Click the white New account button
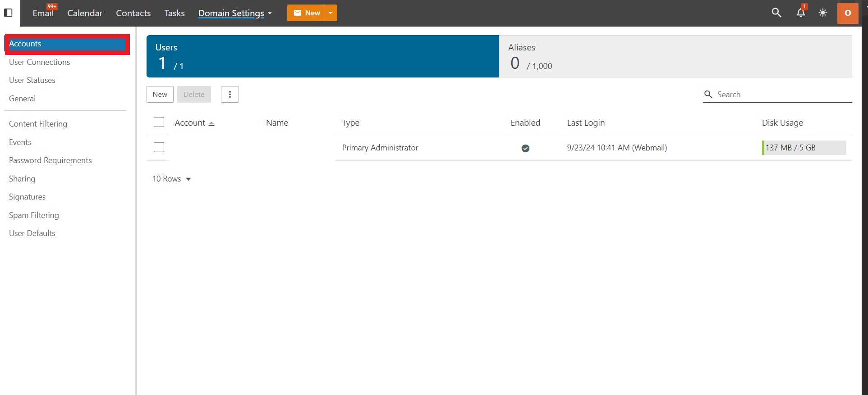The image size is (868, 395). (160, 94)
